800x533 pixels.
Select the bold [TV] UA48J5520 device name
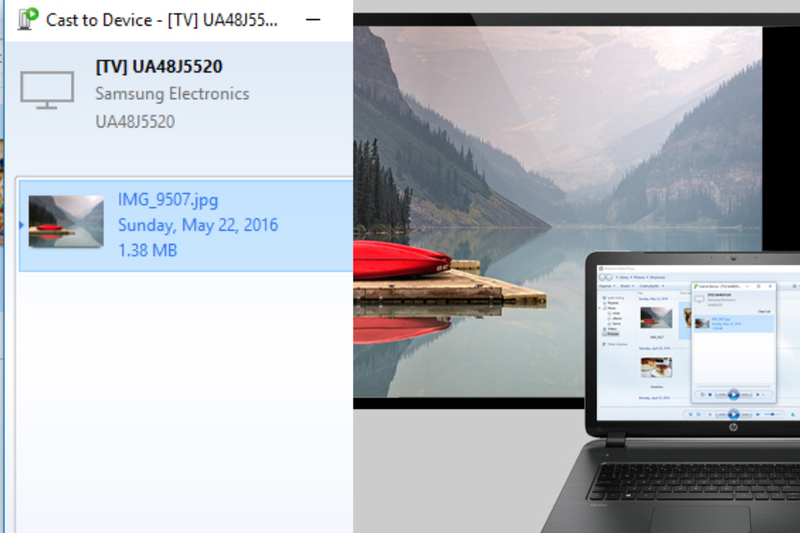tap(159, 67)
